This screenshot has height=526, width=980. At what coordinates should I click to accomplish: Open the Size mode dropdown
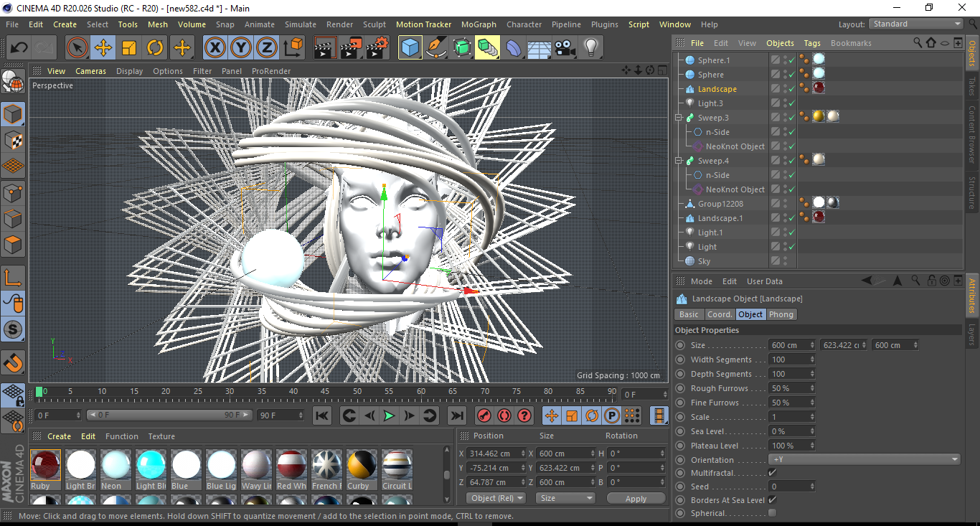pos(566,498)
